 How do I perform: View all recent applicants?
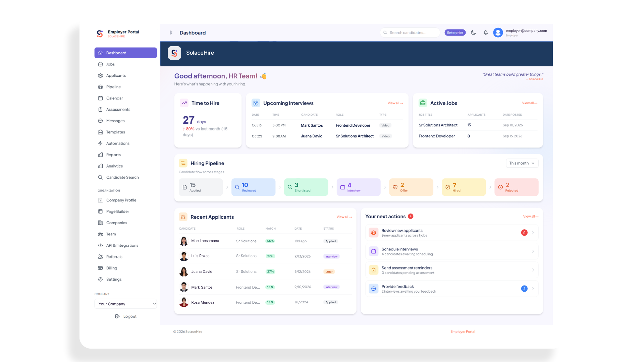344,217
